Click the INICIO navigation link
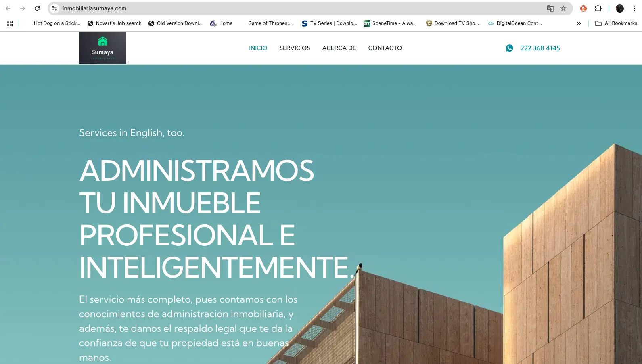Image resolution: width=642 pixels, height=364 pixels. click(258, 48)
